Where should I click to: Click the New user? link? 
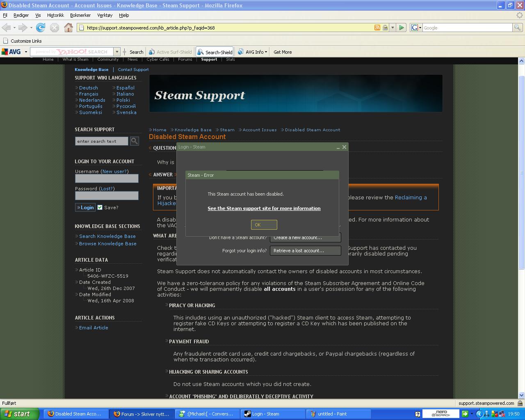114,171
